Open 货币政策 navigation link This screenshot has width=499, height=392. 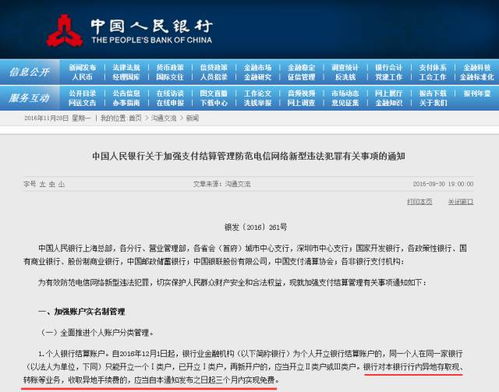click(x=170, y=68)
